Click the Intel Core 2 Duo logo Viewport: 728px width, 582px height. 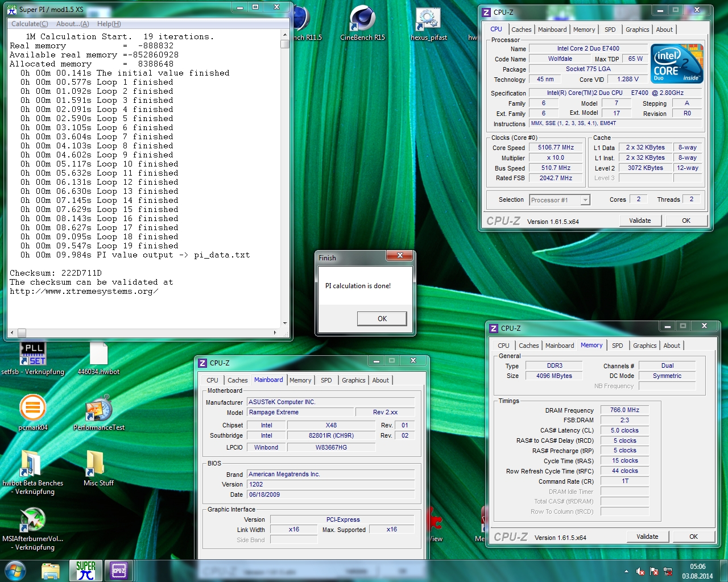pos(677,64)
